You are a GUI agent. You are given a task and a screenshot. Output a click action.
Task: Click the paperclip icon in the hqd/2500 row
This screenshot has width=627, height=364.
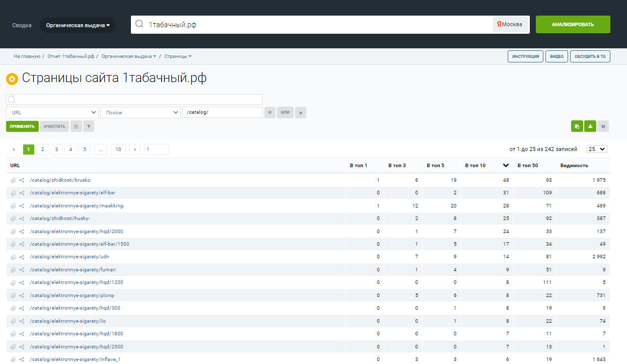click(x=13, y=347)
